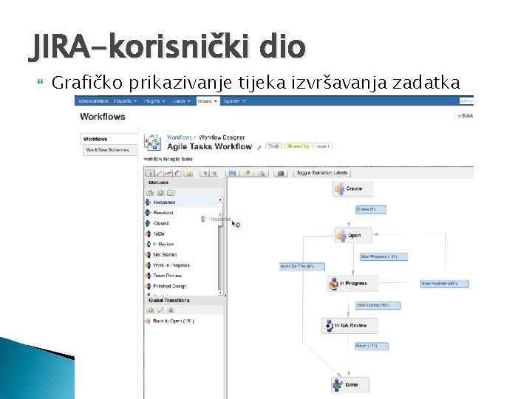Click the load layout icon next to save
This screenshot has width=532, height=399.
[x=247, y=173]
